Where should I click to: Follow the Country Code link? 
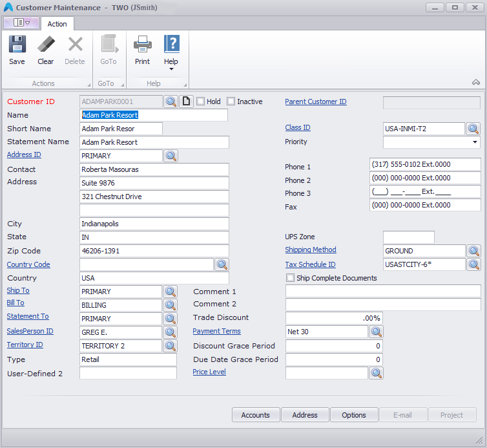[x=28, y=264]
